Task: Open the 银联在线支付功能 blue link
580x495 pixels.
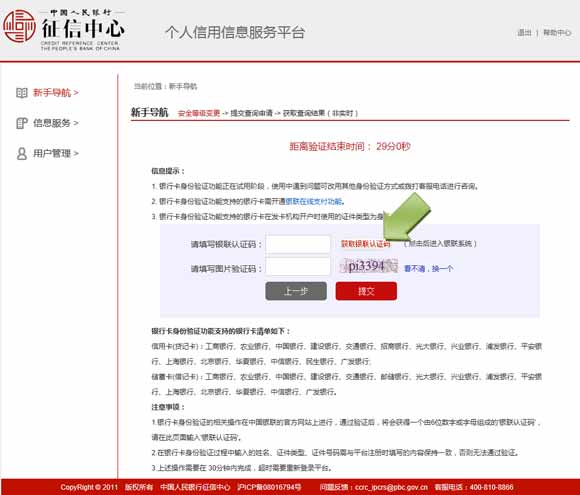Action: tap(314, 202)
